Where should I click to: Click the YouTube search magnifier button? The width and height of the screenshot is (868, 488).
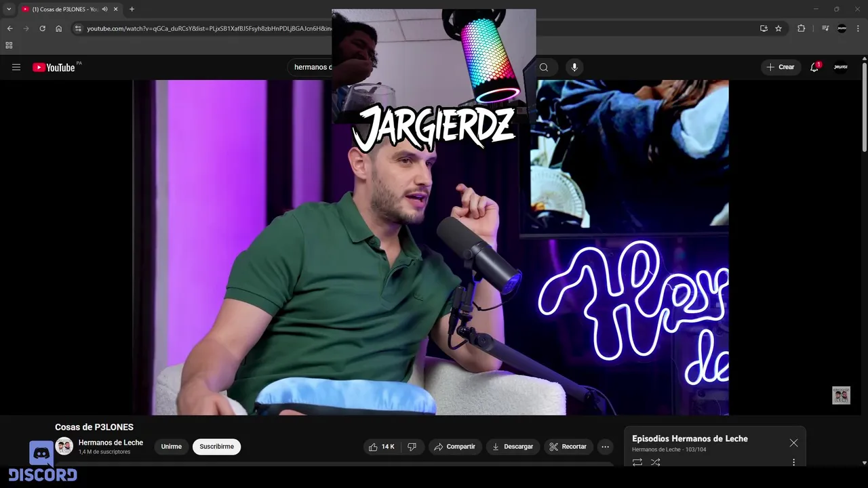point(544,67)
